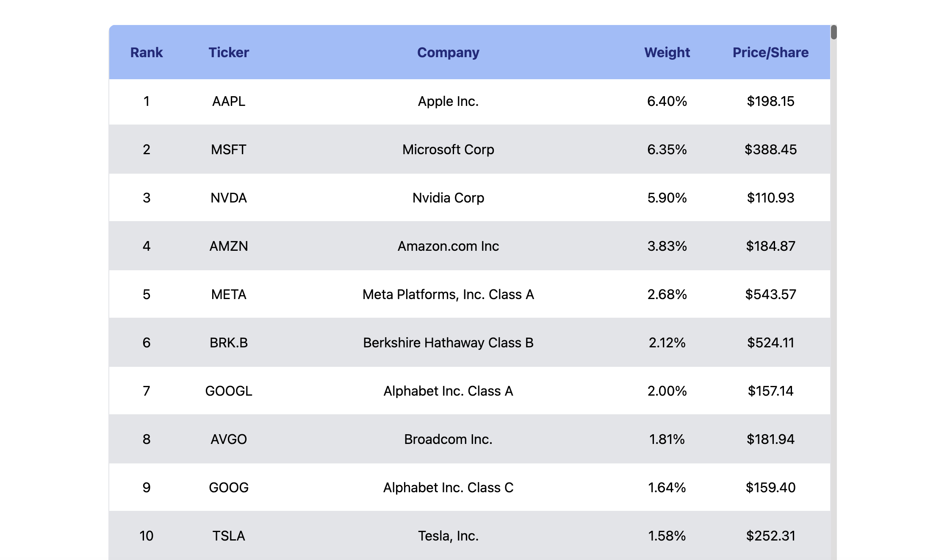This screenshot has width=936, height=560.
Task: Click Apple's 6.40% weight value
Action: coord(667,101)
